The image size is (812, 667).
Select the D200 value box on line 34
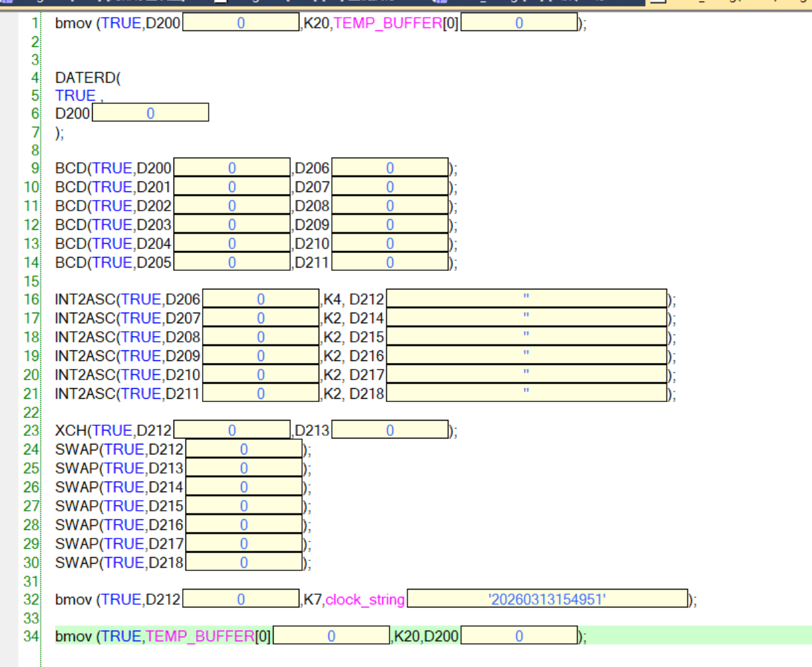[519, 637]
